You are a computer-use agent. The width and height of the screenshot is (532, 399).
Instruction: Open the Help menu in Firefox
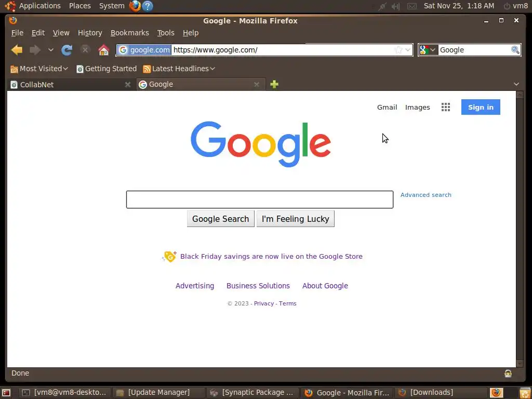pos(191,33)
